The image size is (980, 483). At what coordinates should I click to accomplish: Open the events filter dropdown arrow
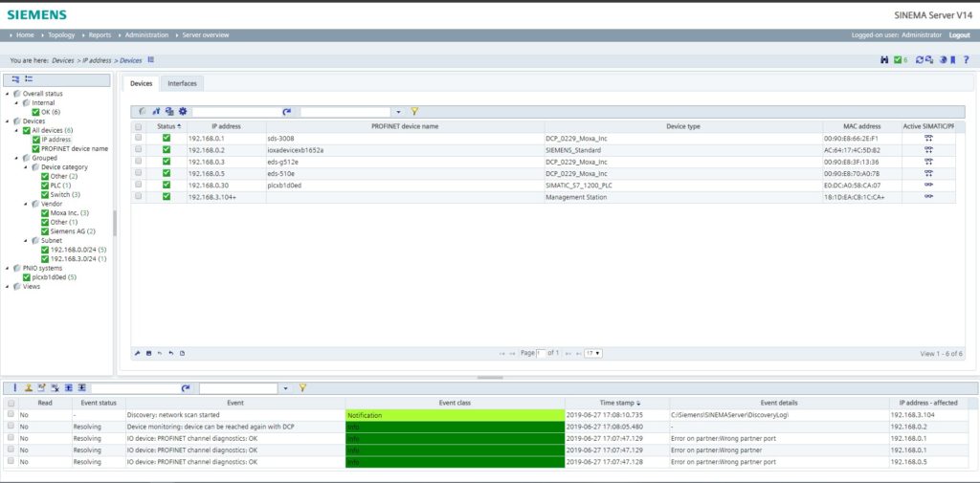point(285,388)
